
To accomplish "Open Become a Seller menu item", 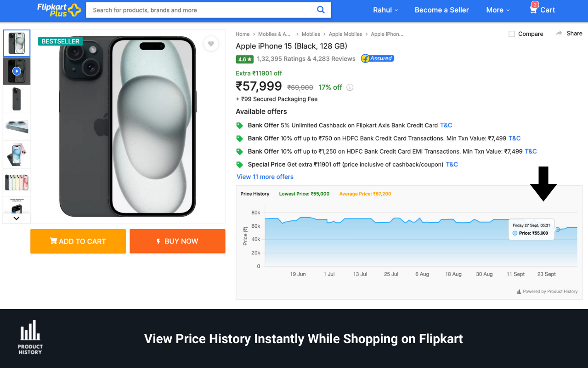I will click(x=441, y=10).
